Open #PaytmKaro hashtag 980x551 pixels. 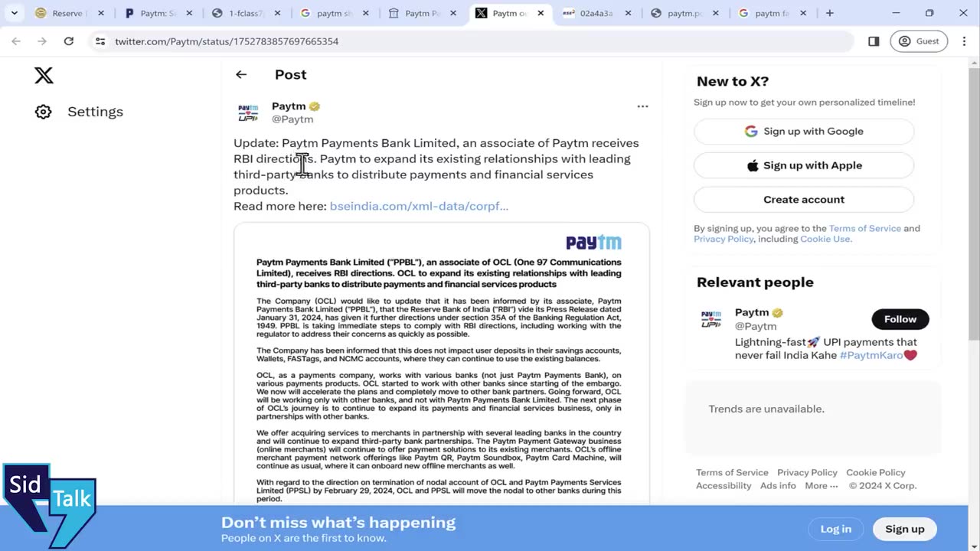[x=871, y=355]
